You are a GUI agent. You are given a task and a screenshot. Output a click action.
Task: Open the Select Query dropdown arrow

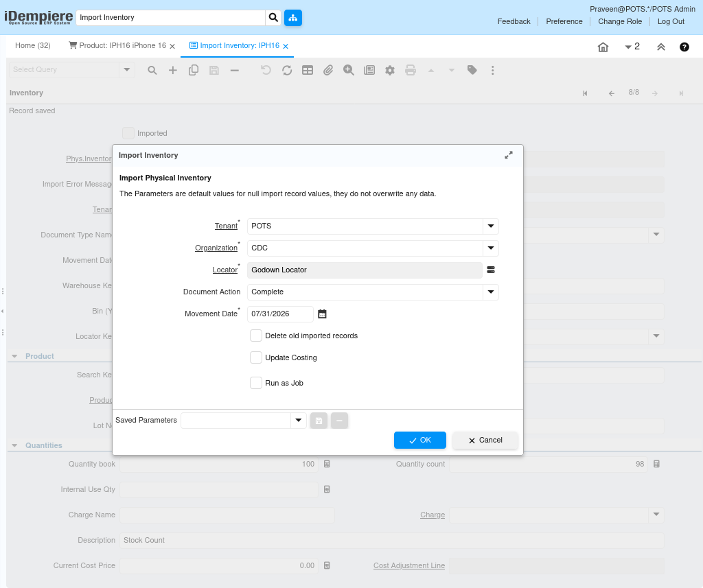pos(127,70)
